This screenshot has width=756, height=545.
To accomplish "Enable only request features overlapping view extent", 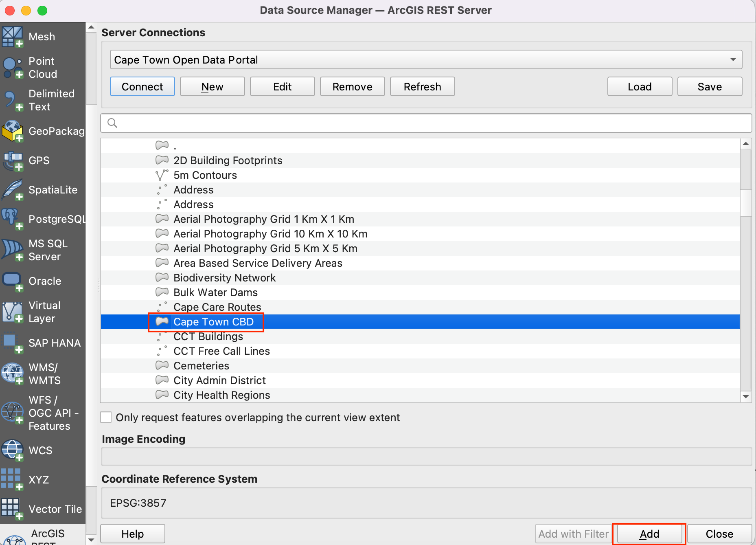I will [x=106, y=418].
